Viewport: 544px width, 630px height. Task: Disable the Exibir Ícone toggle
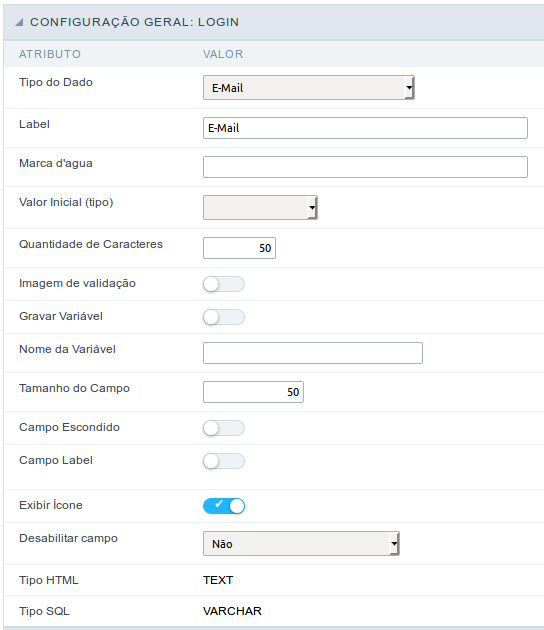pos(224,506)
